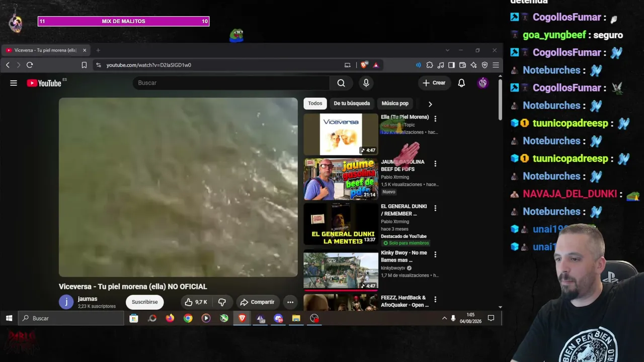The width and height of the screenshot is (644, 362).
Task: Open Firefox from the taskbar
Action: point(170,318)
